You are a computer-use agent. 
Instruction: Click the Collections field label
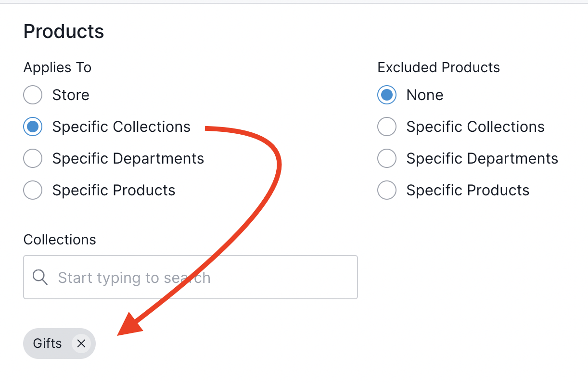(59, 239)
